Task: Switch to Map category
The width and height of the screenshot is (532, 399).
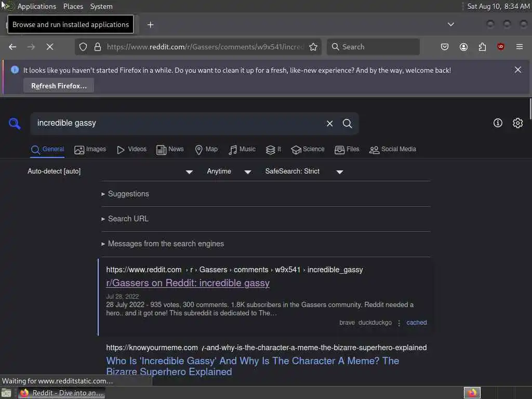Action: [206, 149]
